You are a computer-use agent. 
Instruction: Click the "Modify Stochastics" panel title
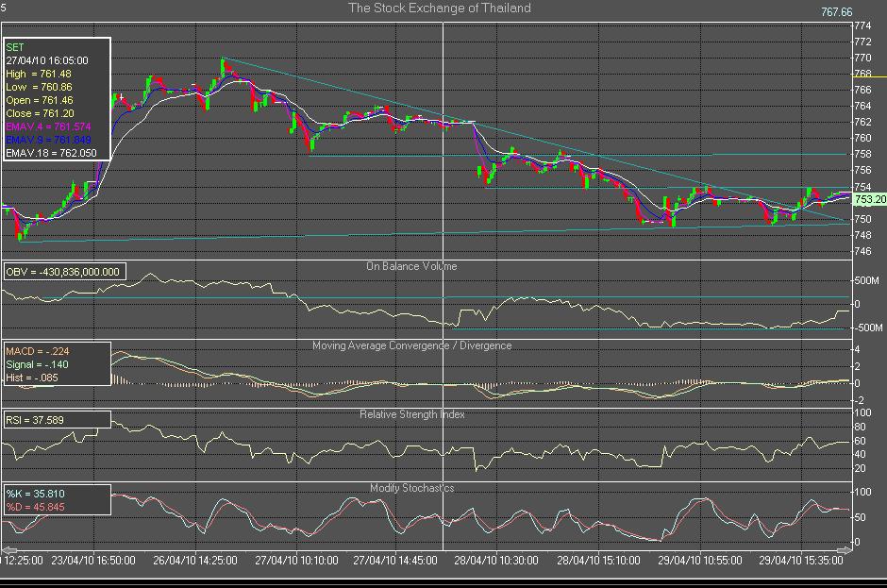point(411,488)
